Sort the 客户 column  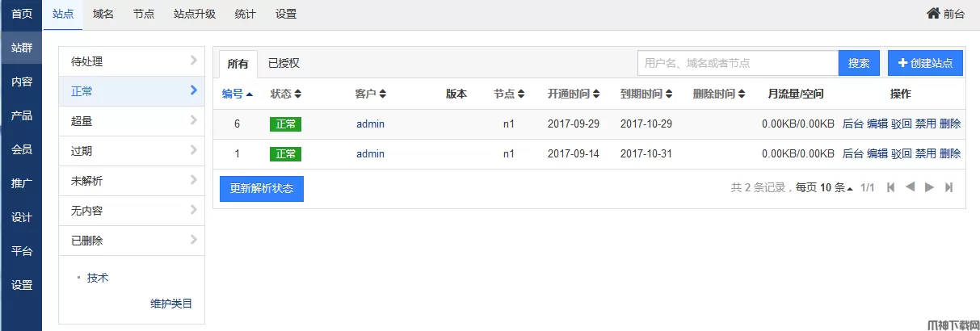[x=383, y=94]
